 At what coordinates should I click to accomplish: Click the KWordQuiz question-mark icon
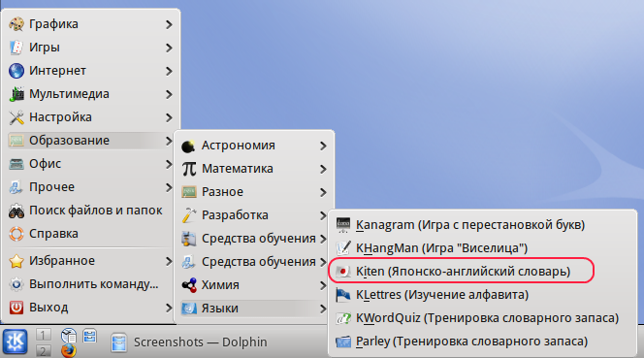pos(343,318)
